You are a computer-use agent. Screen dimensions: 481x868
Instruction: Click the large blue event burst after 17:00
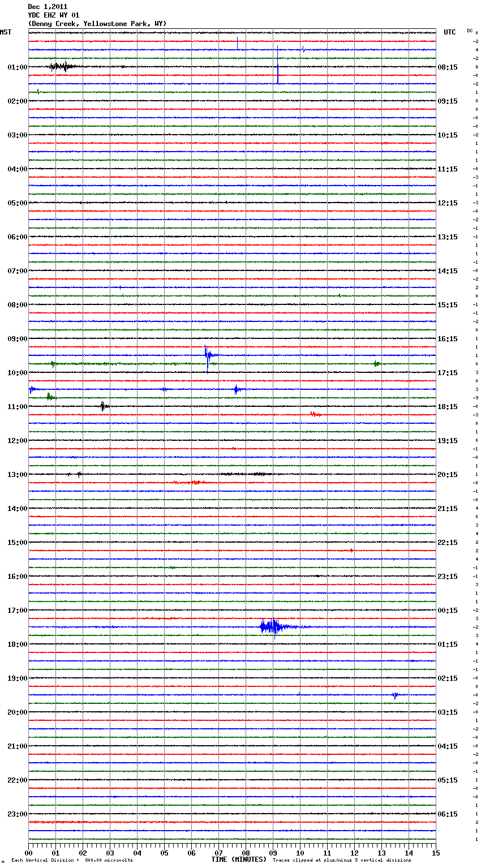click(x=274, y=626)
